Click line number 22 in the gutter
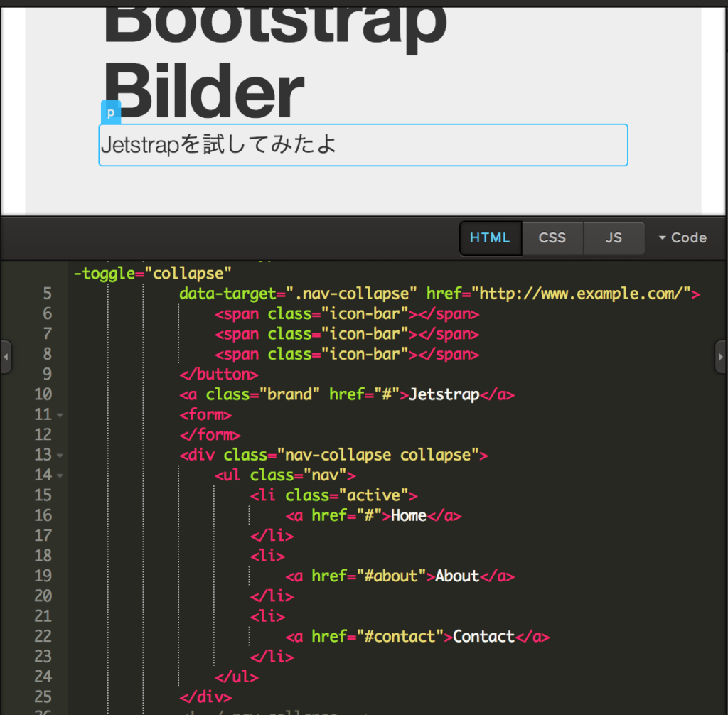 [43, 636]
